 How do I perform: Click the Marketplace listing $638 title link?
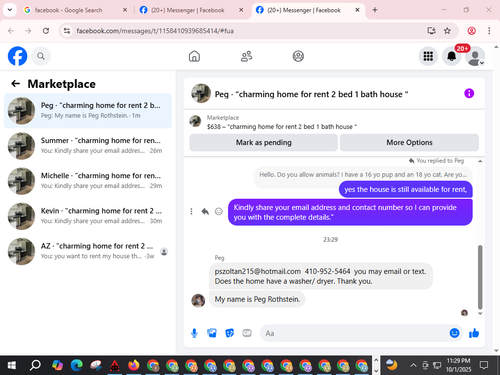pyautogui.click(x=282, y=127)
